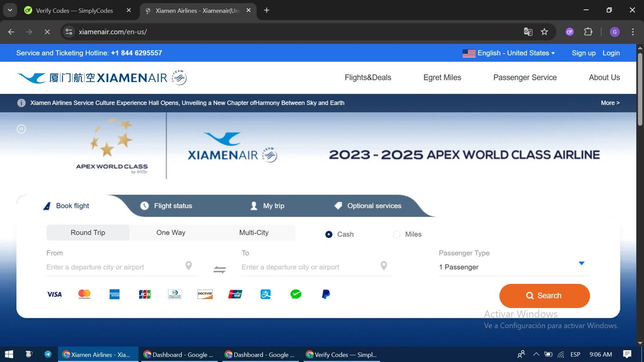Click the purple extension icon in toolbar

pyautogui.click(x=570, y=32)
